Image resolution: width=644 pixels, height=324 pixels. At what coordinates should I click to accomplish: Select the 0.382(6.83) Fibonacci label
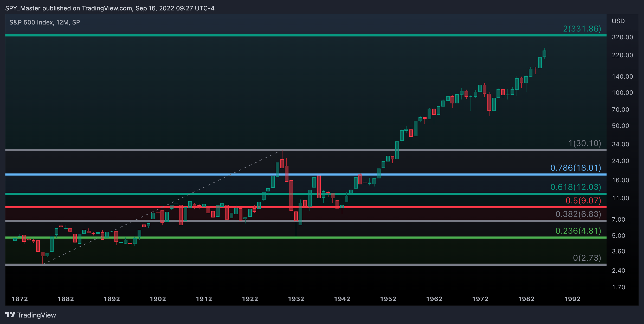point(578,214)
